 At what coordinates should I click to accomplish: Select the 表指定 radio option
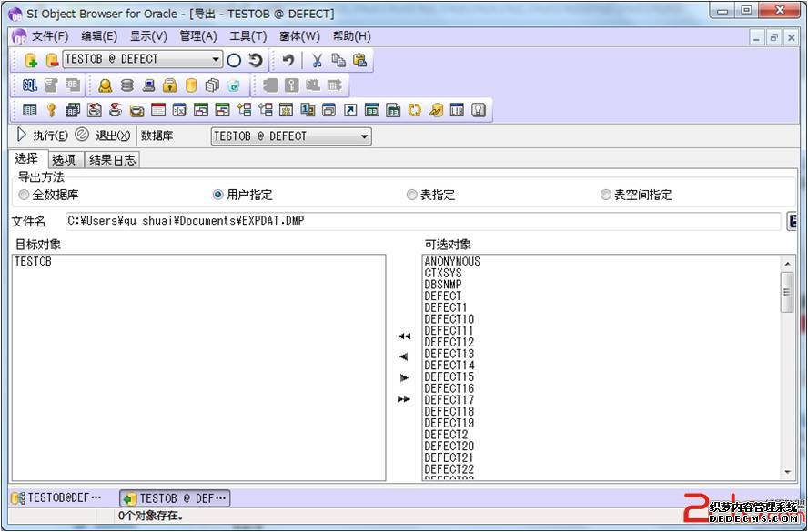(x=412, y=195)
